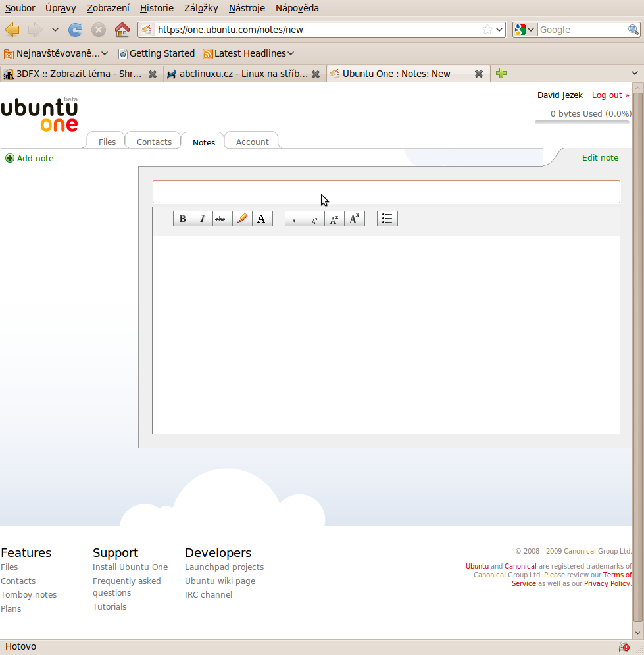Open Privacy Policy link

607,583
